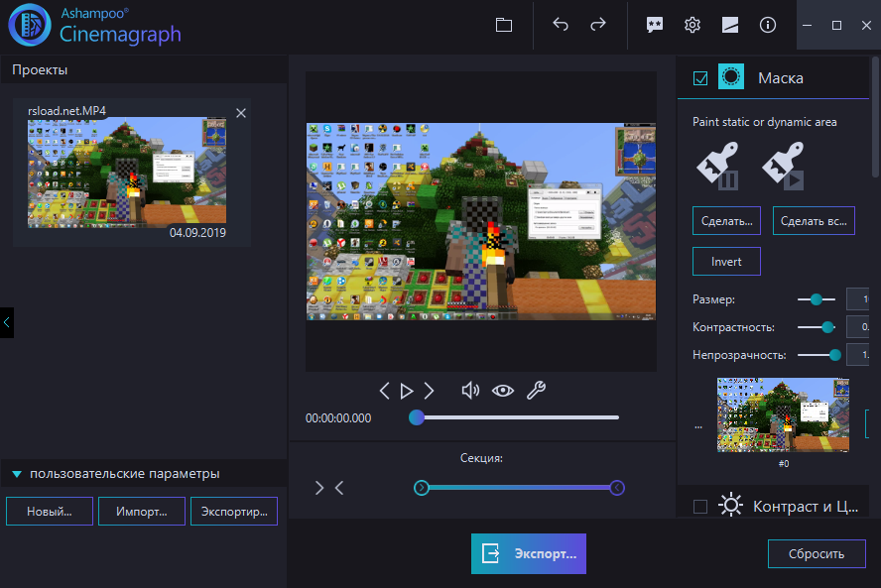This screenshot has height=588, width=881.
Task: Click Paint static or dynamic area text
Action: (x=765, y=122)
